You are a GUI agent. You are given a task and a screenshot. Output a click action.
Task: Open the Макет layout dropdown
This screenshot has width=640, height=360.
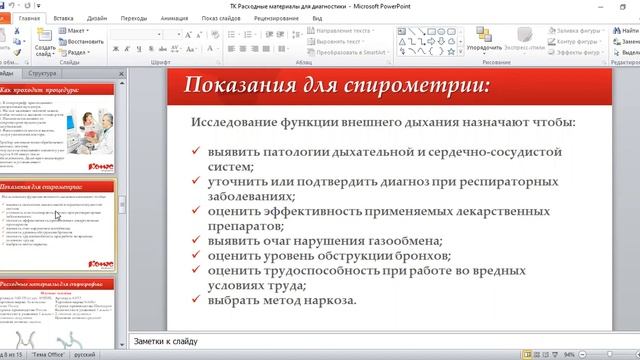[74, 31]
